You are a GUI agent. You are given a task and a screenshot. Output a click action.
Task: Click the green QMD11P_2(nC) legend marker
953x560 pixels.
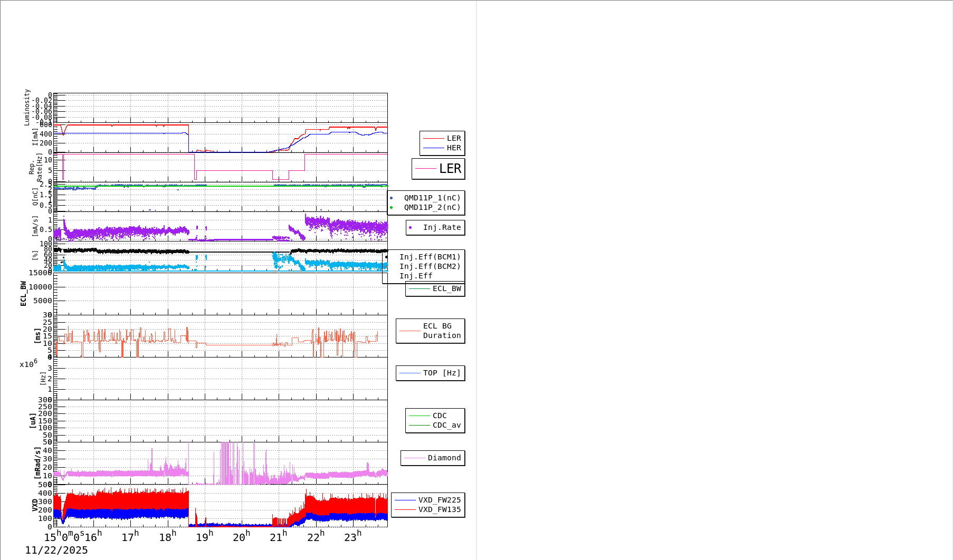391,208
